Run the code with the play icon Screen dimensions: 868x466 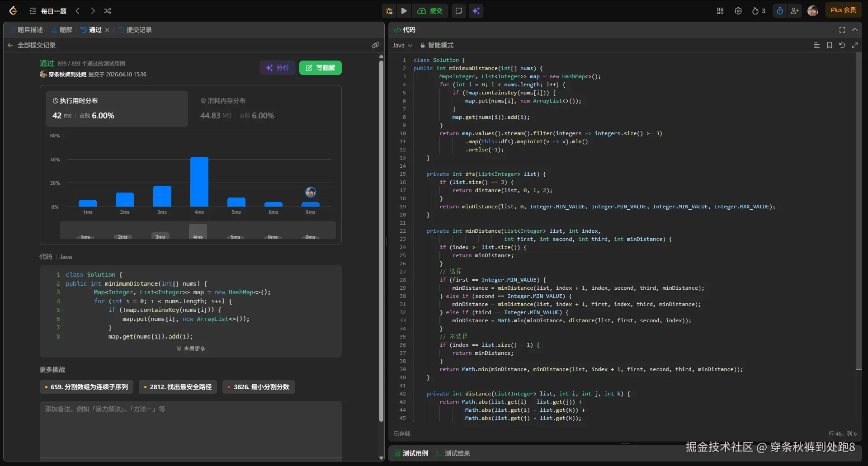point(404,11)
